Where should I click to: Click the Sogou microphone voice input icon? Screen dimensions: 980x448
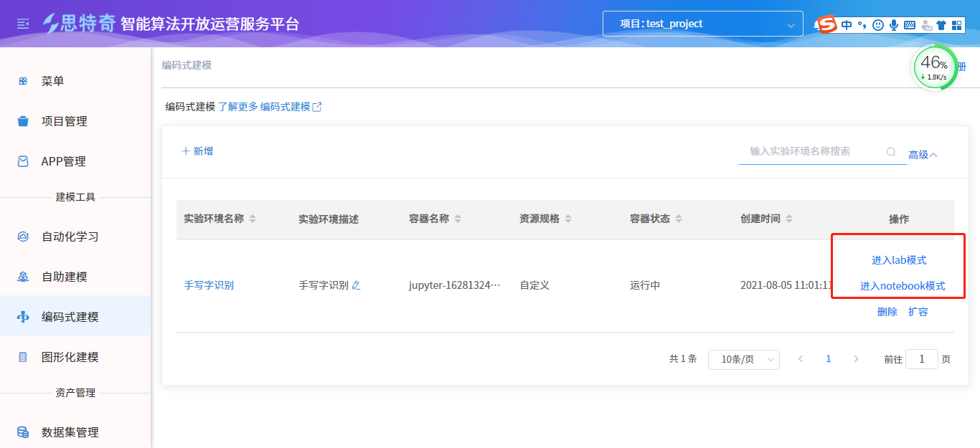tap(894, 25)
